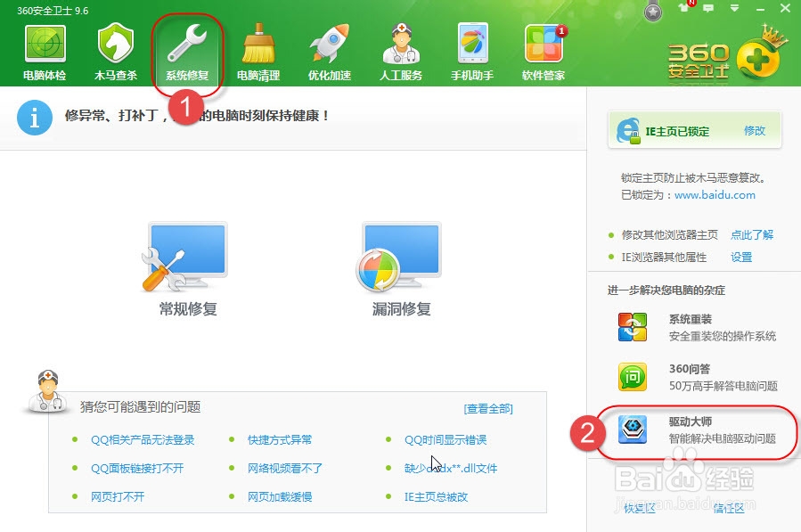Open www.baidu.com link
Image resolution: width=801 pixels, height=532 pixels.
click(715, 194)
